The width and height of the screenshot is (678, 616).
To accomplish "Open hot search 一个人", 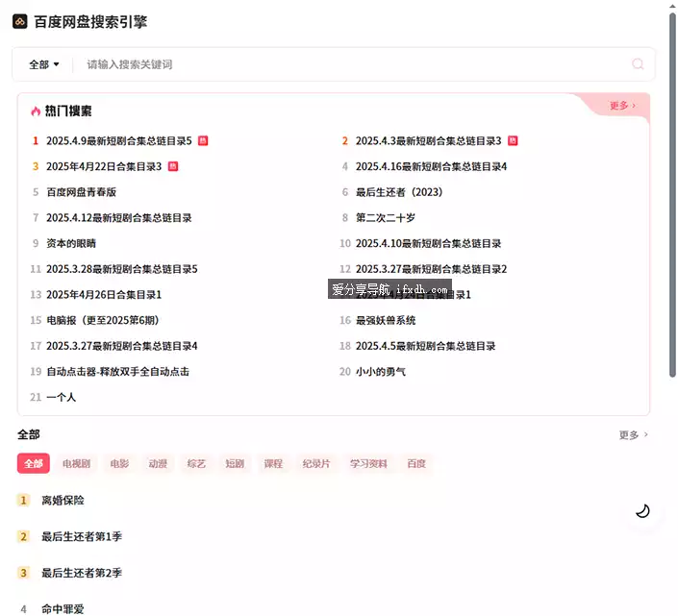I will pyautogui.click(x=61, y=397).
